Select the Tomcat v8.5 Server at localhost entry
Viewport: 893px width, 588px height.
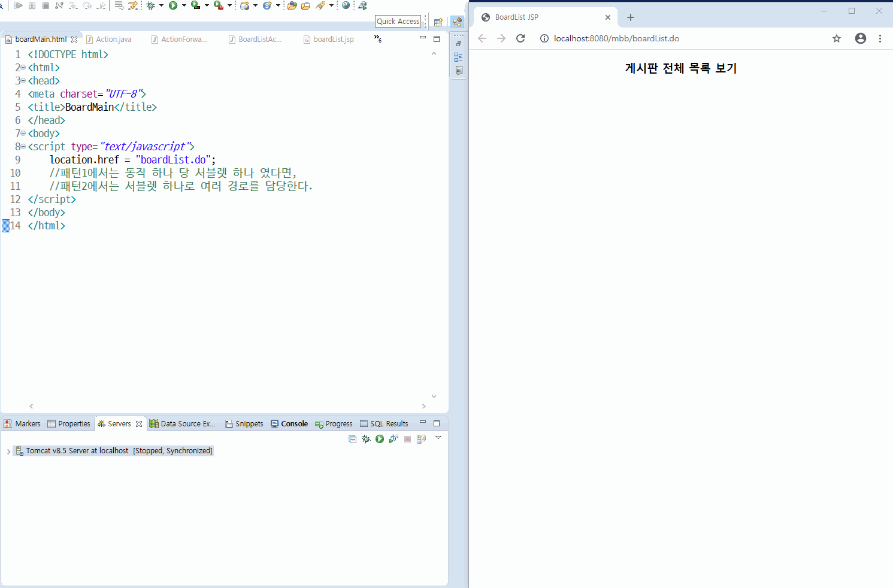pyautogui.click(x=114, y=451)
